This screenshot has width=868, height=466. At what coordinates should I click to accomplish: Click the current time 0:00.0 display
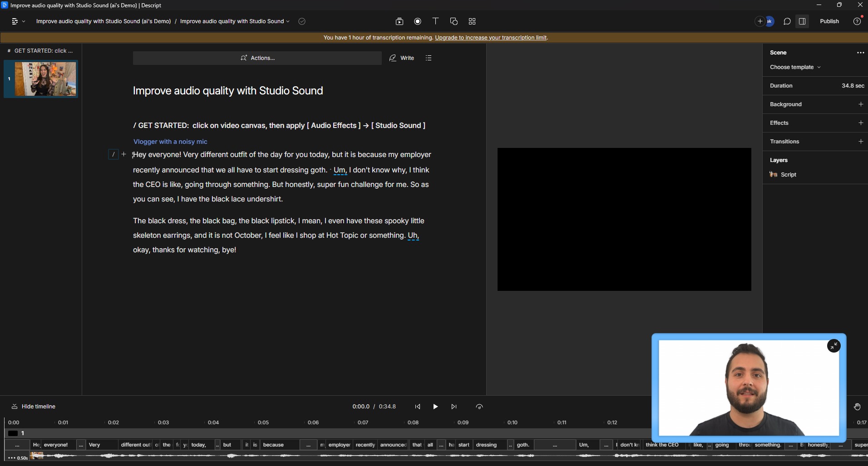click(361, 407)
